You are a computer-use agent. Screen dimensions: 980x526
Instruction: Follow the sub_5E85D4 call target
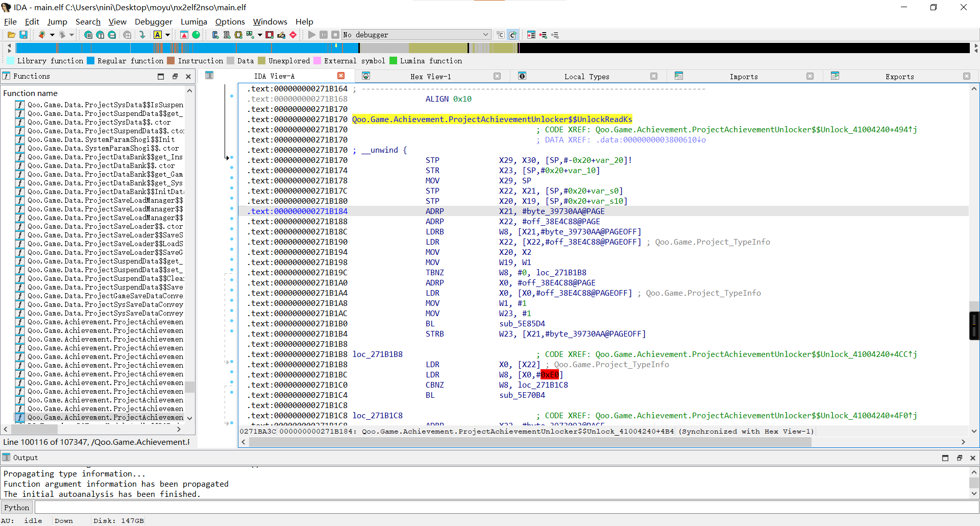pyautogui.click(x=522, y=323)
